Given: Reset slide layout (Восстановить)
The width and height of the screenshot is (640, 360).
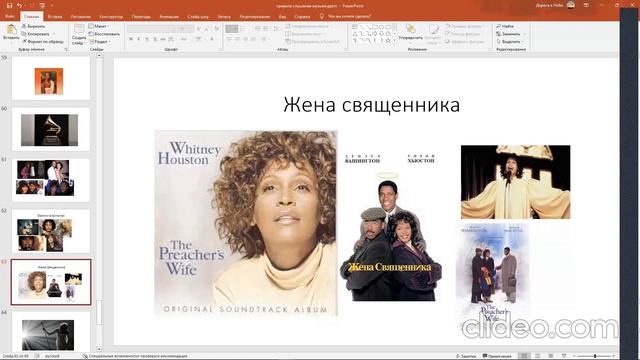Looking at the screenshot, I should tap(104, 34).
